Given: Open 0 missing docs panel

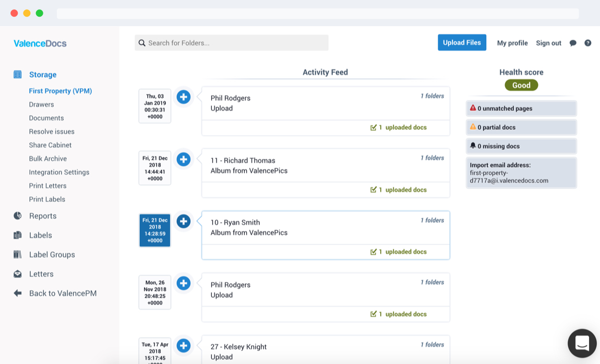Looking at the screenshot, I should [521, 146].
